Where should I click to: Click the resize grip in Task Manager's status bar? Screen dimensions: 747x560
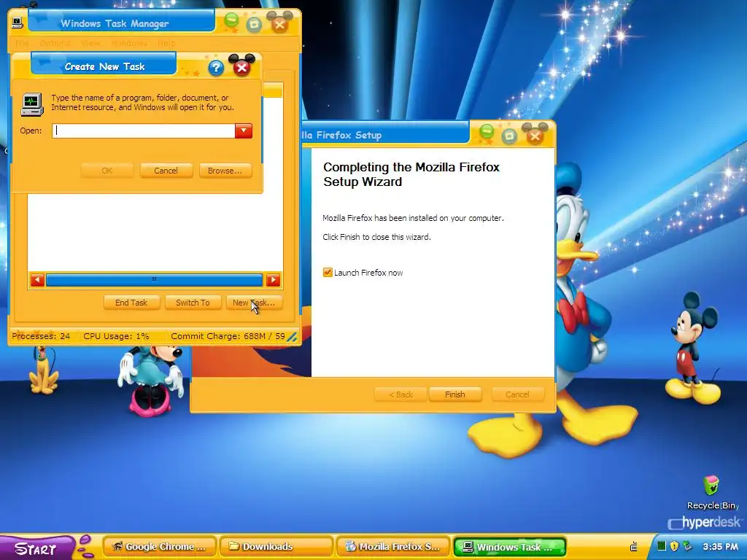pos(292,337)
